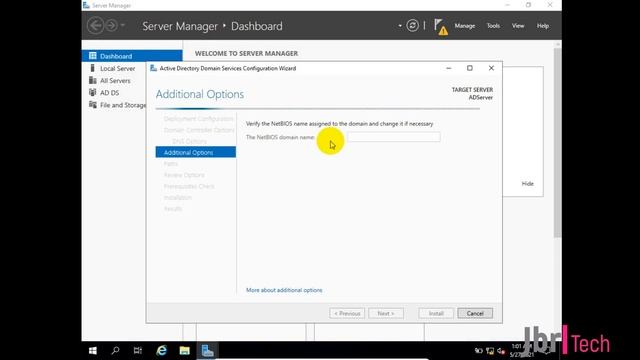Close the configuration wizard window

click(491, 68)
